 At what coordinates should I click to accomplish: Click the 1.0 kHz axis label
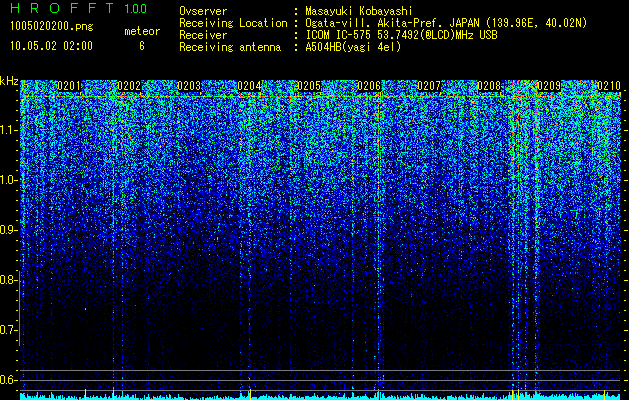tap(7, 180)
